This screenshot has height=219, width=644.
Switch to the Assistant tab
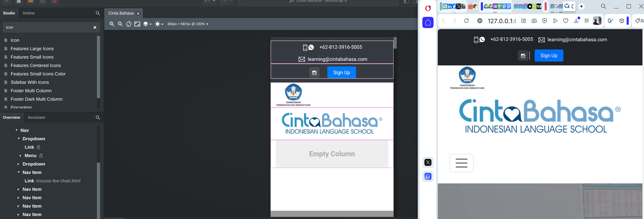(x=36, y=117)
